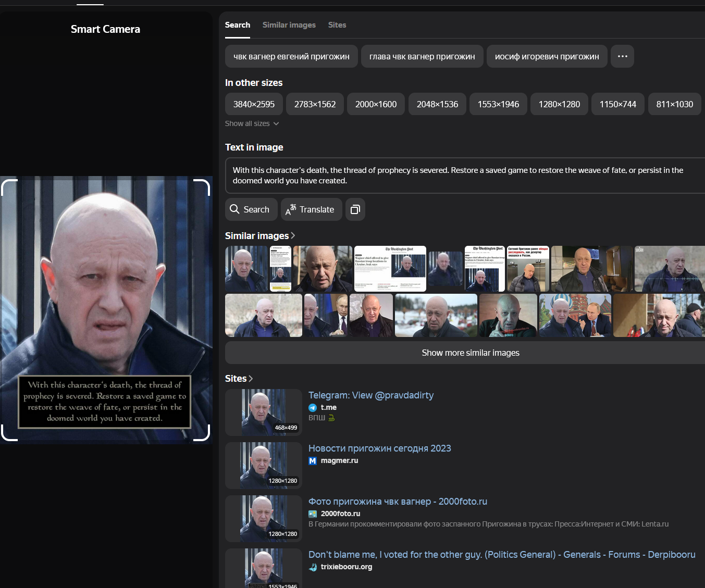Open the 2000foto.ru 1280×1280 thumbnail
Image resolution: width=705 pixels, height=588 pixels.
264,519
